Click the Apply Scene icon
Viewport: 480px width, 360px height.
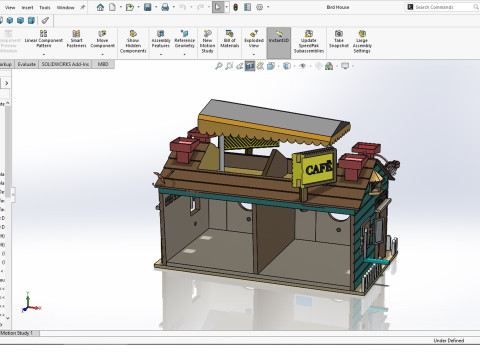coord(329,66)
